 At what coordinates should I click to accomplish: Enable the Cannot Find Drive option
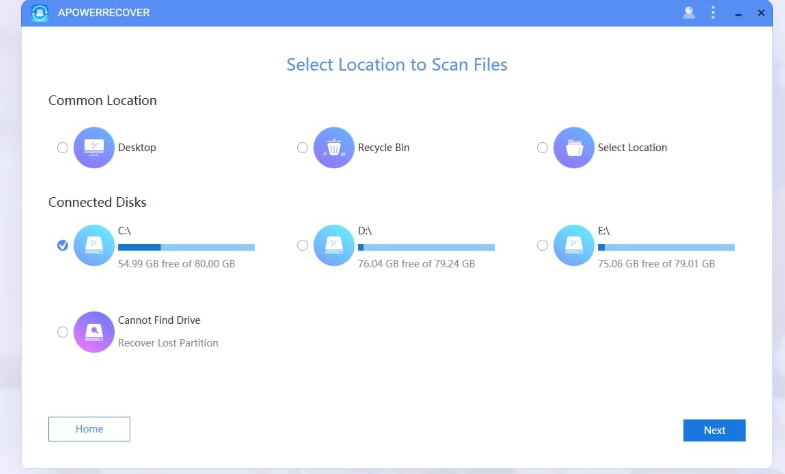coord(63,332)
